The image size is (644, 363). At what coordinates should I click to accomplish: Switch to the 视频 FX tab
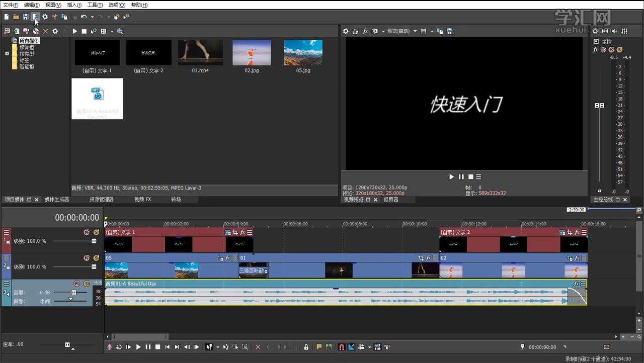coord(142,200)
